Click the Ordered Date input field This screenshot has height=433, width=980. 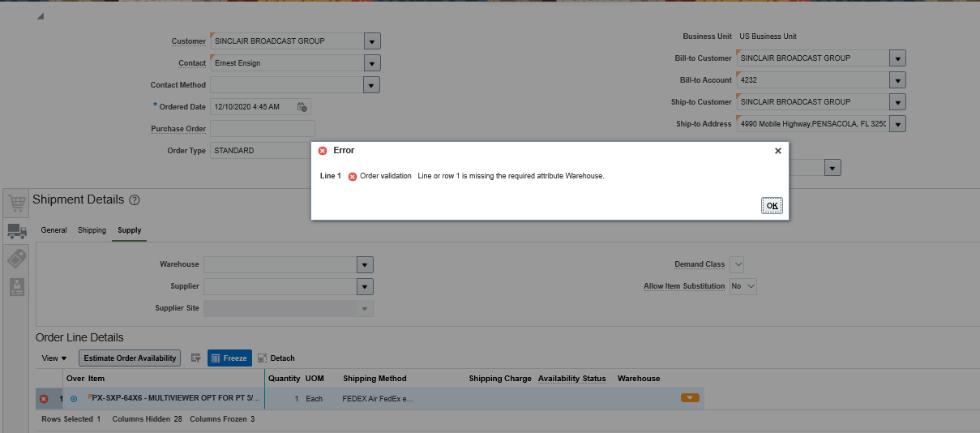click(x=252, y=107)
